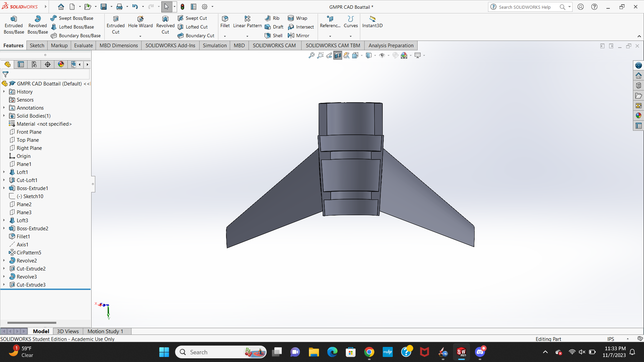Open Options gear dropdown arrow
Image resolution: width=644 pixels, height=362 pixels.
pyautogui.click(x=212, y=7)
